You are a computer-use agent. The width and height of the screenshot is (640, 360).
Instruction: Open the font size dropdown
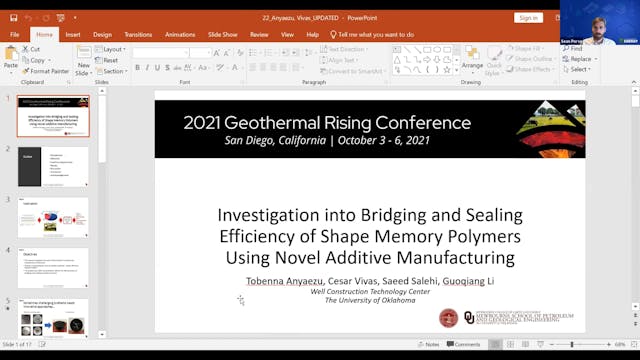click(209, 53)
